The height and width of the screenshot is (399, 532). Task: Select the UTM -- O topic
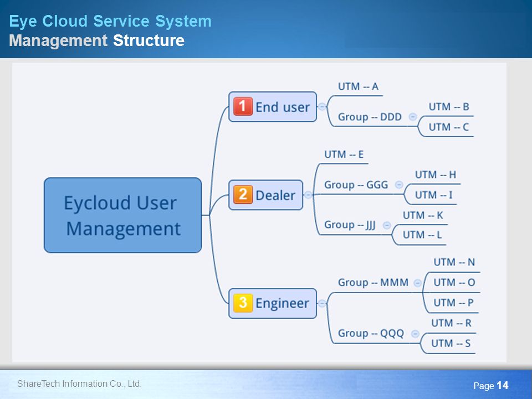click(x=454, y=283)
